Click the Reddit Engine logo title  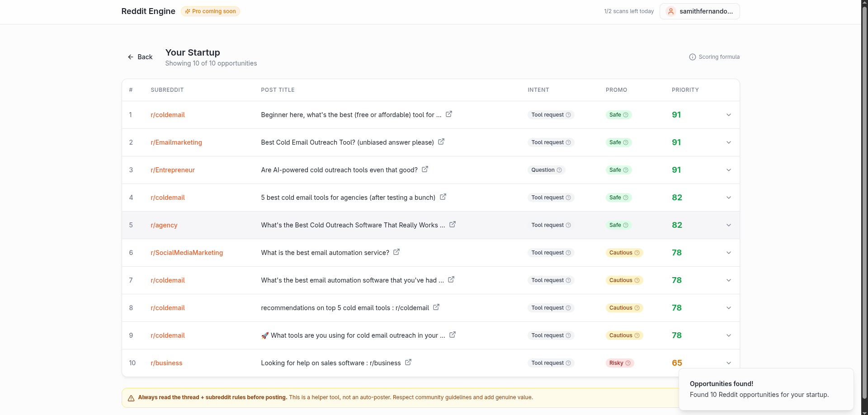pyautogui.click(x=148, y=11)
